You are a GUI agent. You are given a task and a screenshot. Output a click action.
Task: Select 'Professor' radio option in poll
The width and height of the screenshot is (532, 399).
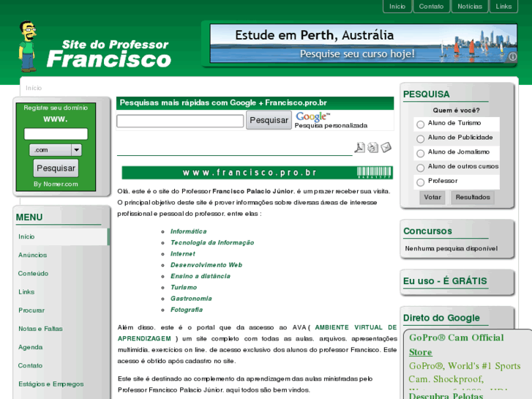(x=420, y=182)
